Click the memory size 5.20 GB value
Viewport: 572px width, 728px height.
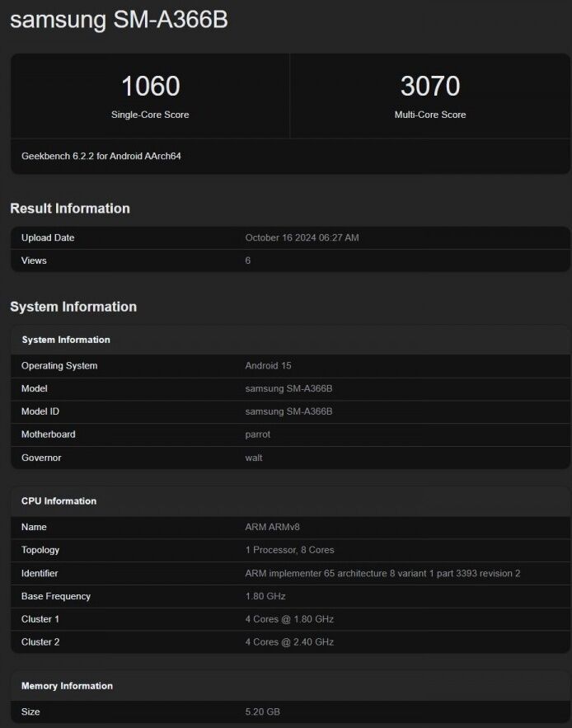click(263, 712)
